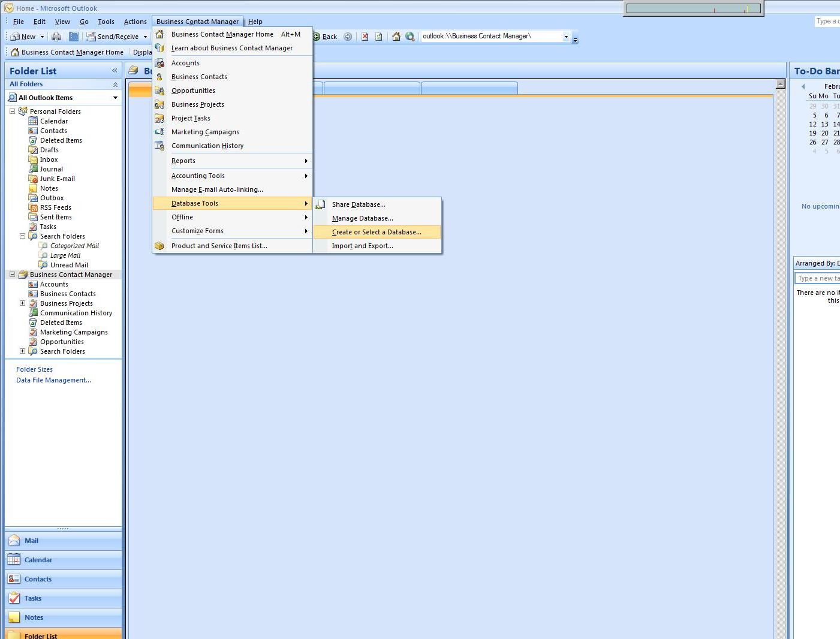Click the Print icon in toolbar
Screen dimensions: 840x639
(56, 37)
